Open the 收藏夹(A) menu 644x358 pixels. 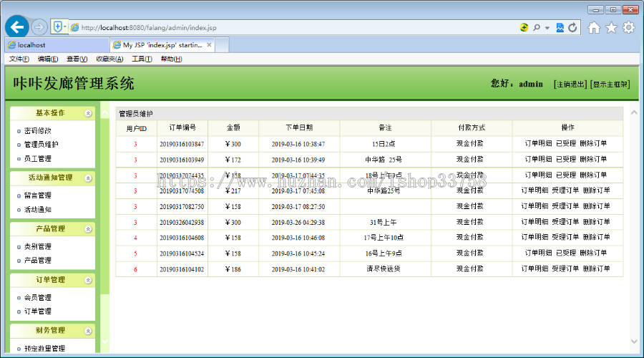109,59
